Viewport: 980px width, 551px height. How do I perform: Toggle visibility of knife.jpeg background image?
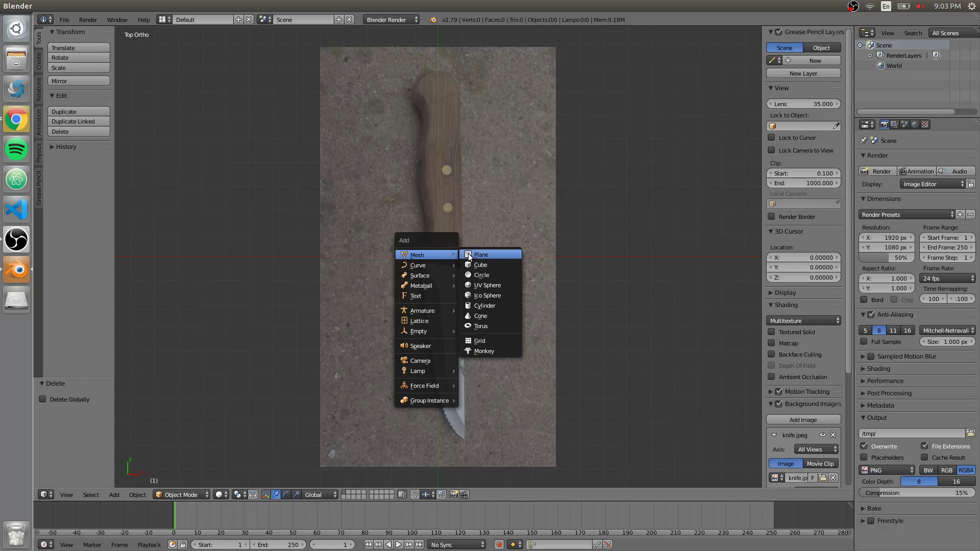(x=823, y=435)
